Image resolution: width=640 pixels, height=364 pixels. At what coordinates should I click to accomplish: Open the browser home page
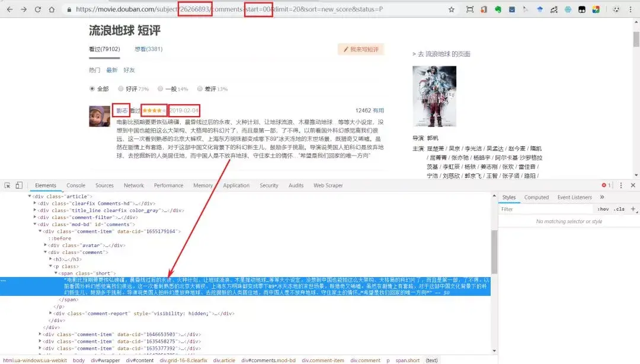tap(52, 9)
